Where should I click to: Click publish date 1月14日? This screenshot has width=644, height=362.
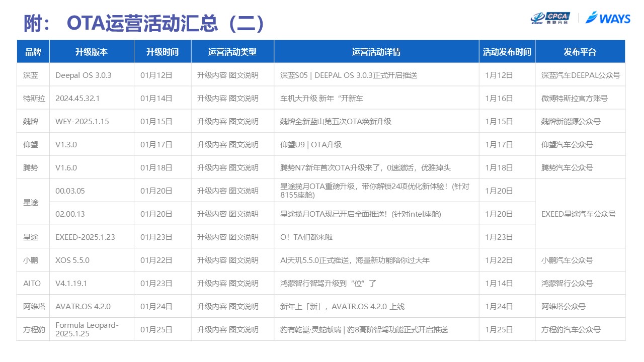[x=499, y=284]
